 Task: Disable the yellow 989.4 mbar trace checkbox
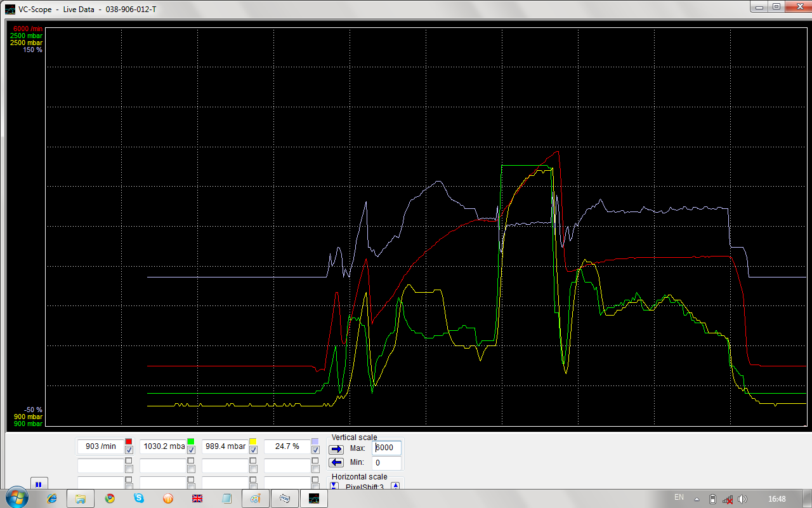click(x=253, y=450)
